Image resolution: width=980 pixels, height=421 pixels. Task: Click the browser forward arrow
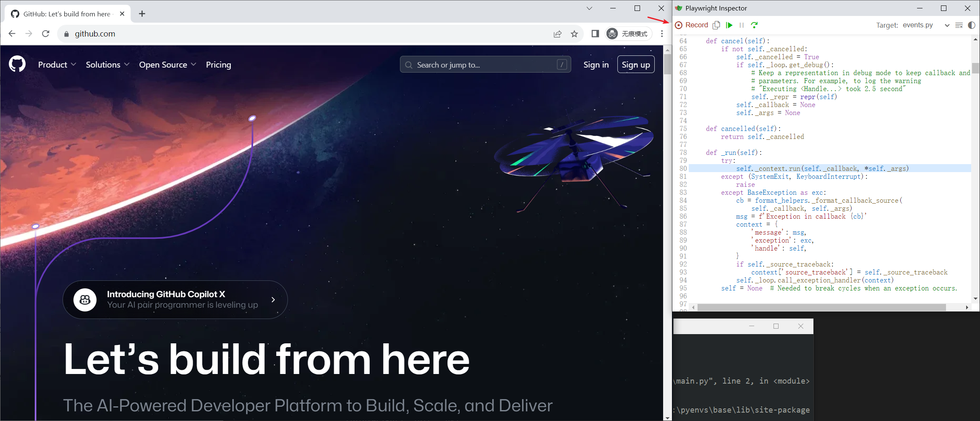click(x=29, y=34)
